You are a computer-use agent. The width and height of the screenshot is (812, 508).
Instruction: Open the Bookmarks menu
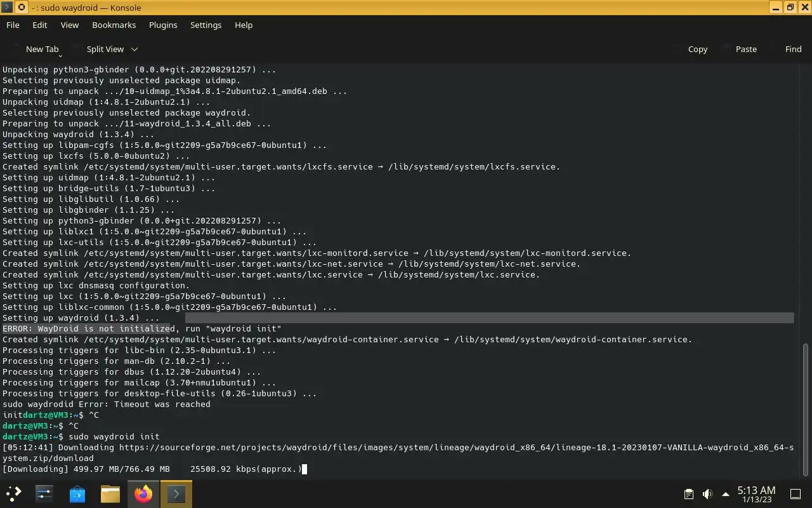point(114,25)
